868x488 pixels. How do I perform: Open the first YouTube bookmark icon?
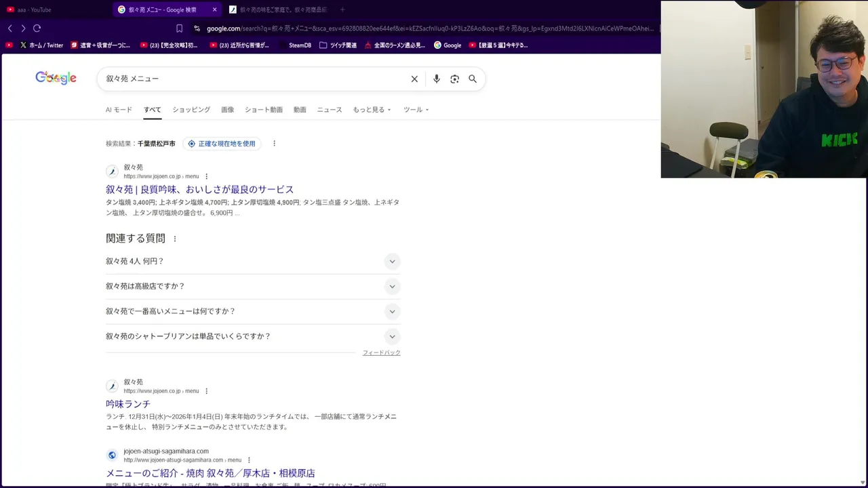9,45
